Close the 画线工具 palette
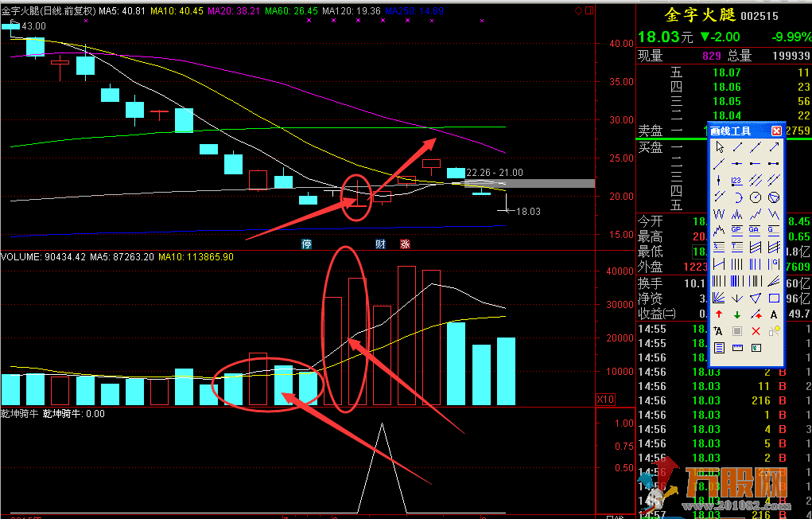The height and width of the screenshot is (519, 812). pyautogui.click(x=776, y=131)
